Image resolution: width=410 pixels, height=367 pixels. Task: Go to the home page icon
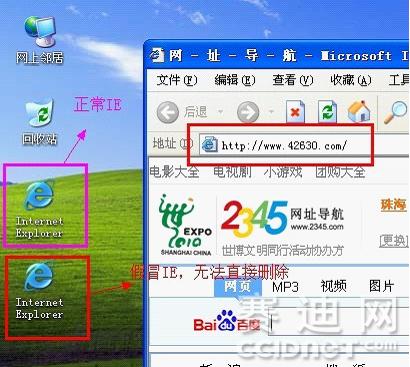(359, 111)
